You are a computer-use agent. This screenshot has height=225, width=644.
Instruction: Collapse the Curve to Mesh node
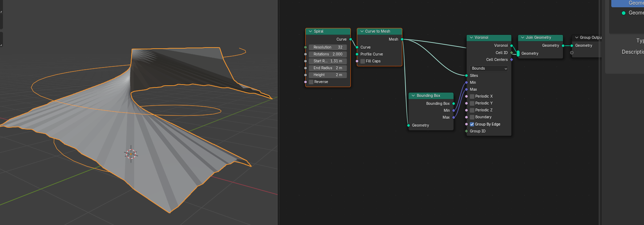click(362, 32)
